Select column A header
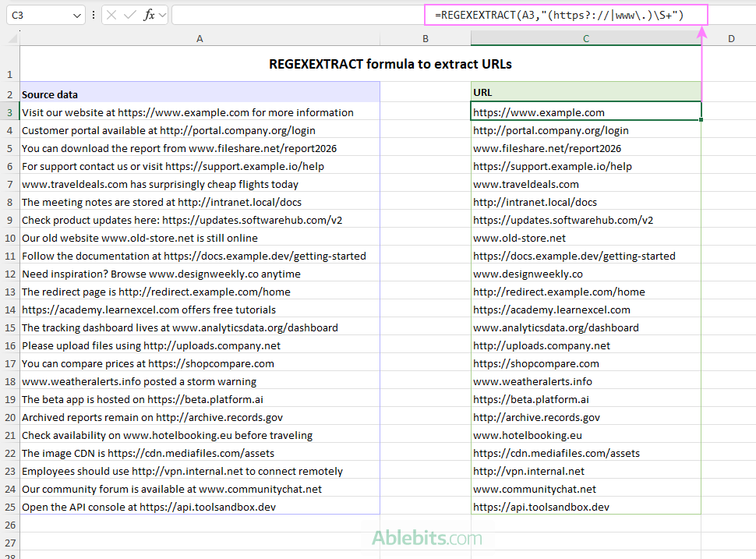Viewport: 756px width, 559px height. coord(200,38)
